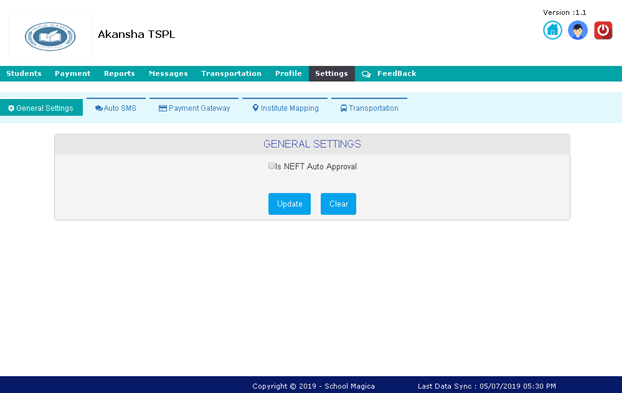Viewport: 622px width, 396px height.
Task: Open the Payment menu
Action: tap(73, 73)
